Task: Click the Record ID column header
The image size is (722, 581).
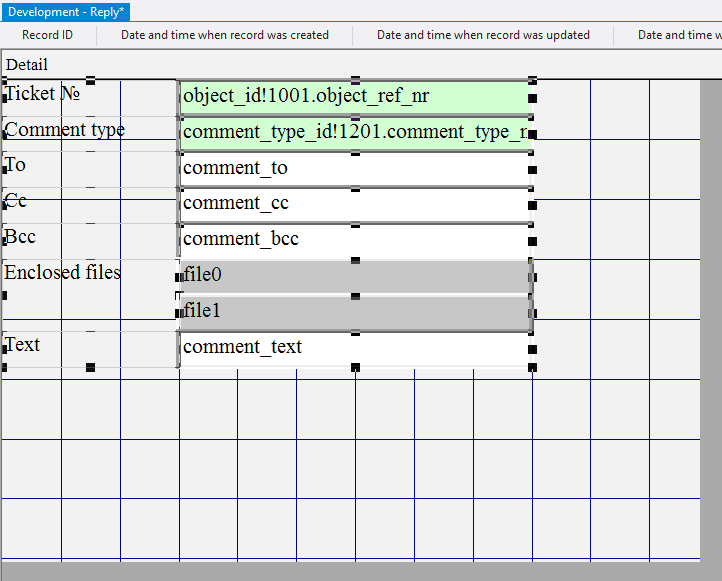Action: pos(47,35)
